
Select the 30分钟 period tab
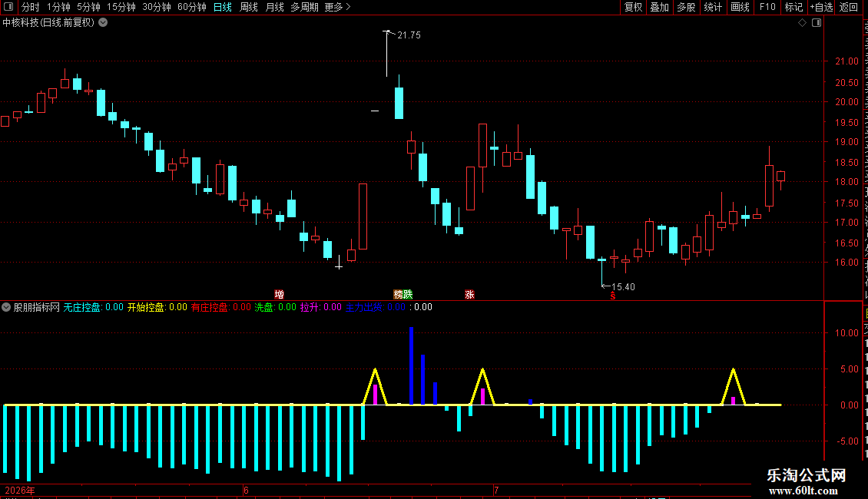point(157,7)
